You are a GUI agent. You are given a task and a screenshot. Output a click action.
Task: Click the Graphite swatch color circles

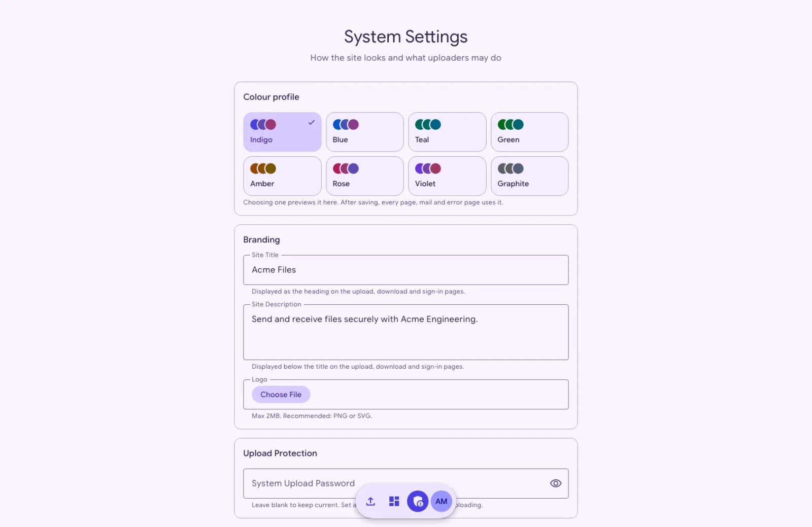511,168
